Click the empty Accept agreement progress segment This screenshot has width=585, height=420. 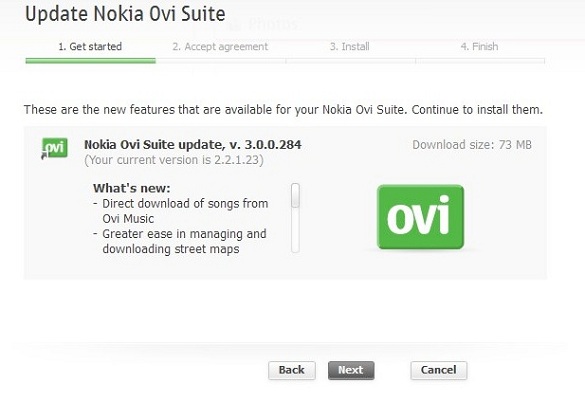(x=221, y=61)
